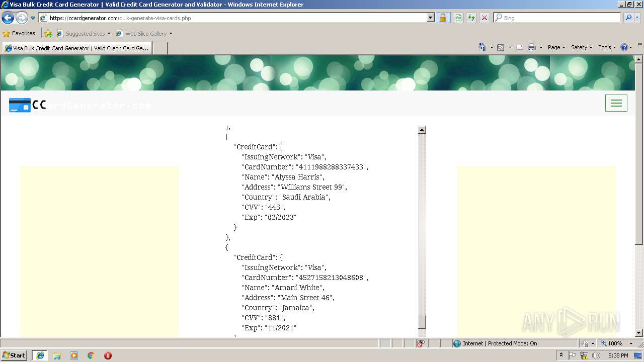644x362 pixels.
Task: Click the Compatibility View icon
Action: (x=458, y=18)
